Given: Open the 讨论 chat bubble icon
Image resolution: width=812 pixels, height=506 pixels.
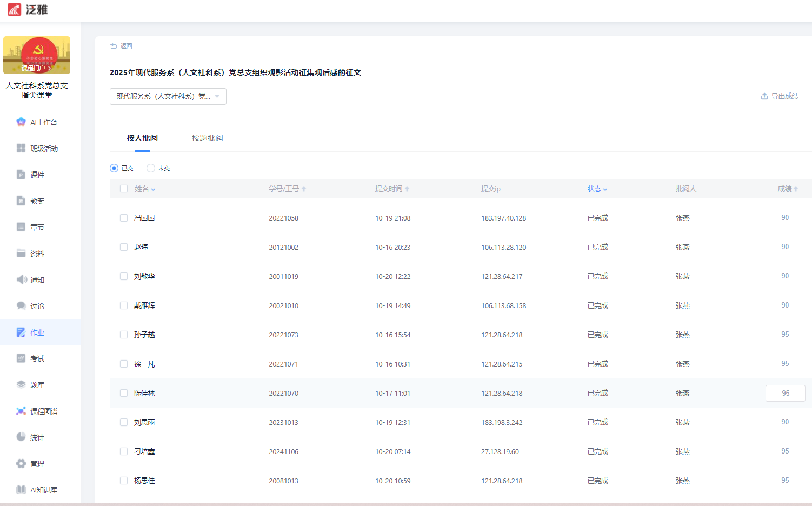Looking at the screenshot, I should click(x=21, y=305).
